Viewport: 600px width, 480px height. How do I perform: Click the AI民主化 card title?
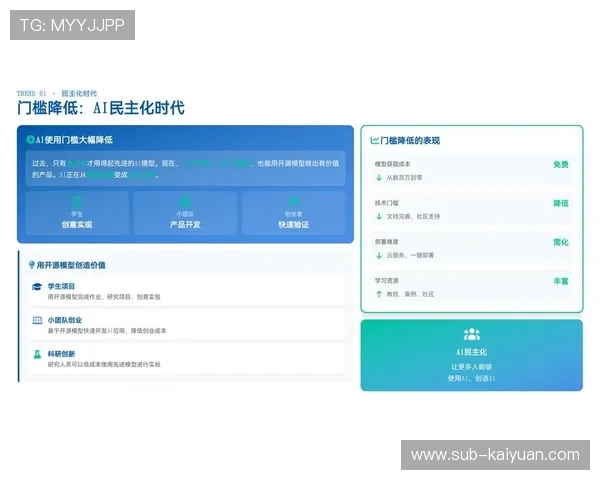point(471,352)
